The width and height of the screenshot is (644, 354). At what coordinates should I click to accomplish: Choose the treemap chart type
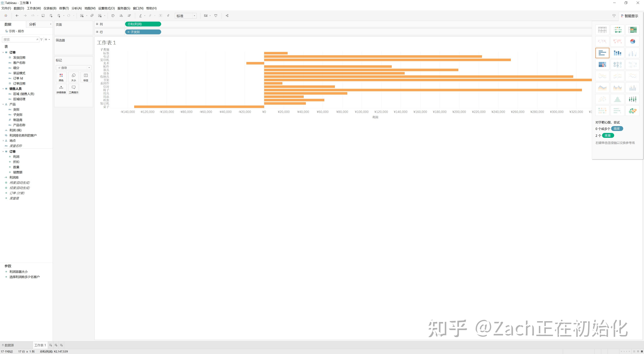[602, 64]
